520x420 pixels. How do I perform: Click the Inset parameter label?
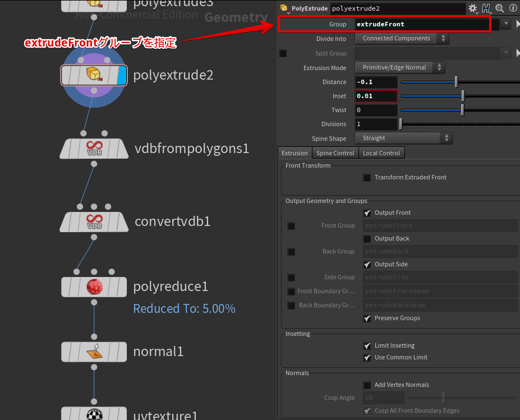pos(339,96)
